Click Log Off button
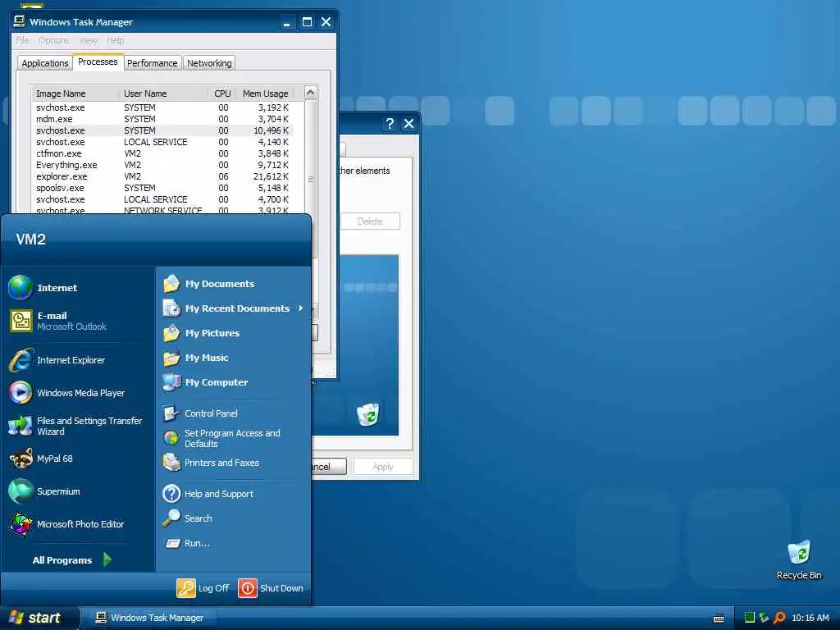840x630 pixels. (203, 587)
